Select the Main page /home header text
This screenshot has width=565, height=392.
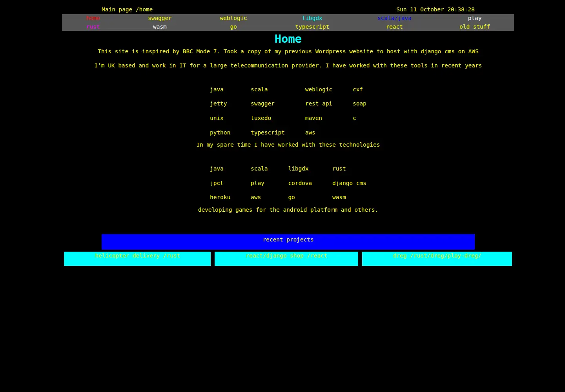tap(127, 9)
